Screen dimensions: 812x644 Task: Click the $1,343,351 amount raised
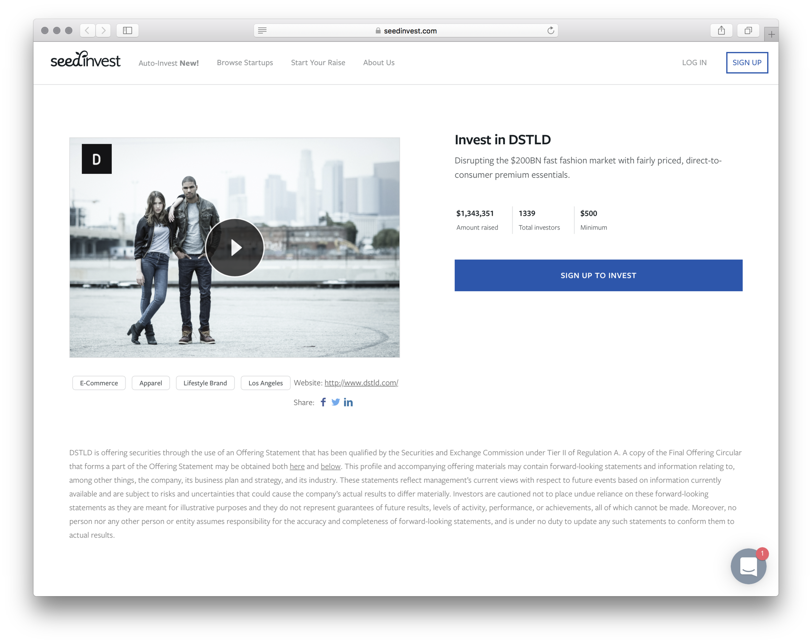tap(475, 213)
